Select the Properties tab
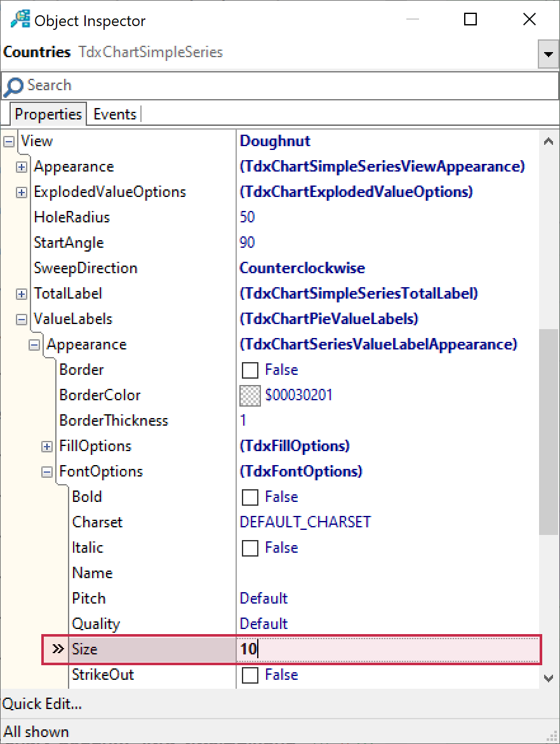The width and height of the screenshot is (560, 744). (48, 114)
